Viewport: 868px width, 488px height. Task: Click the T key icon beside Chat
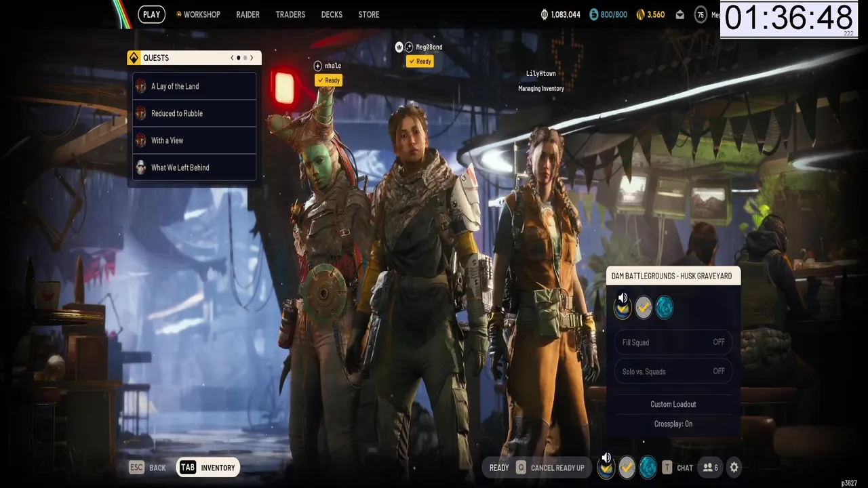pos(667,467)
